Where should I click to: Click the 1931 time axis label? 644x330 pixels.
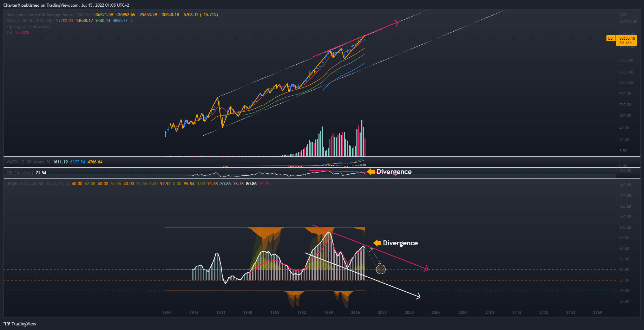click(221, 312)
